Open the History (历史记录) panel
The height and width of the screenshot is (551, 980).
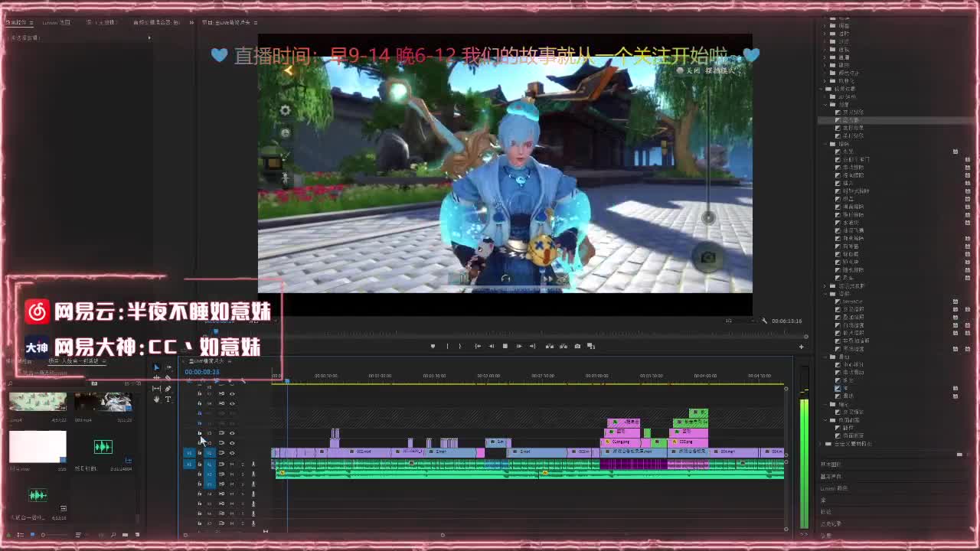click(x=831, y=523)
